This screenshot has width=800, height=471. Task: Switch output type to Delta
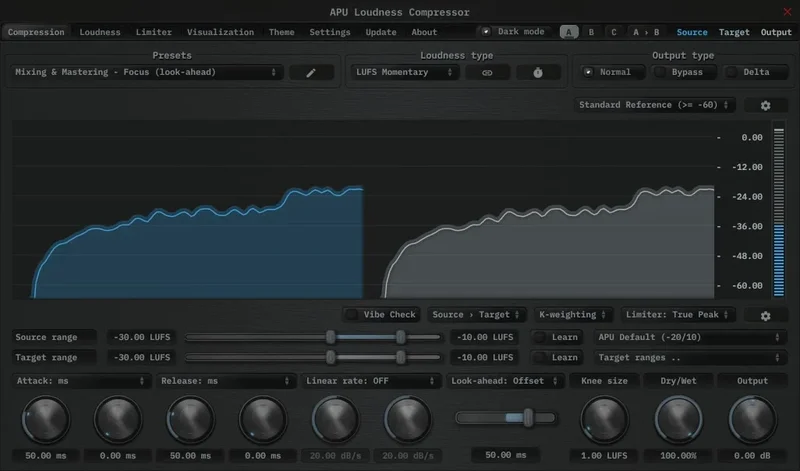coord(754,72)
